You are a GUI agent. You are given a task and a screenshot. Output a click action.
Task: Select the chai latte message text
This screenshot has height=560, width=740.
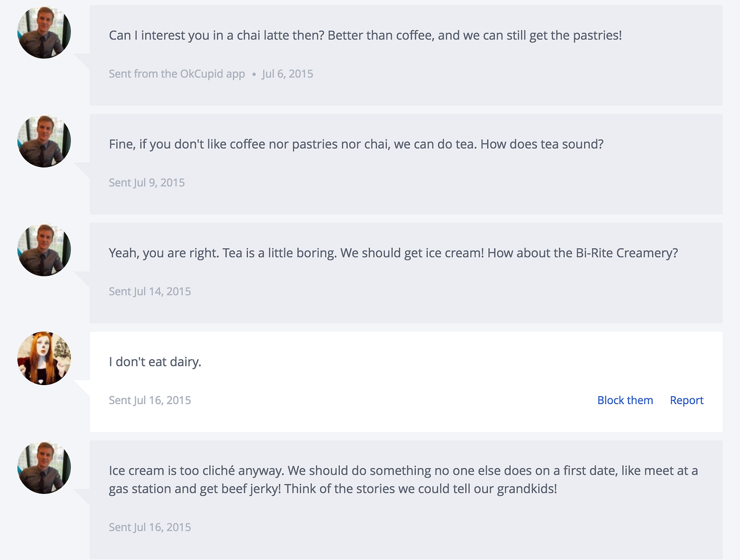point(365,35)
